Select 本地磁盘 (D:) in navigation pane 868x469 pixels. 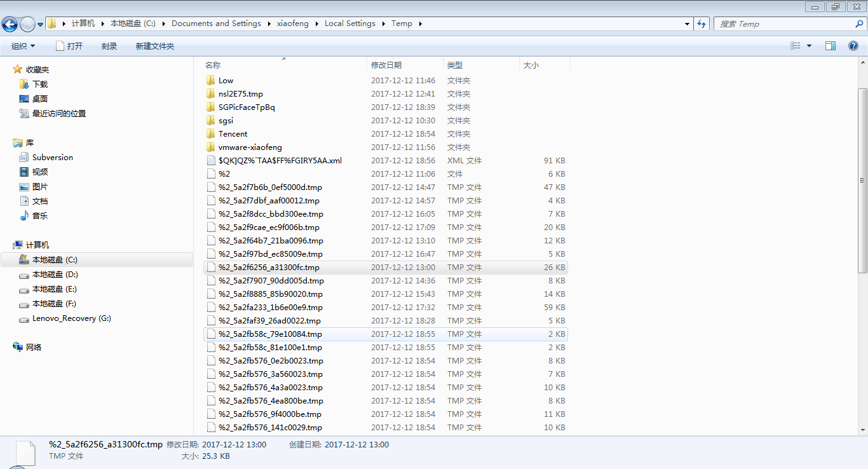(55, 275)
